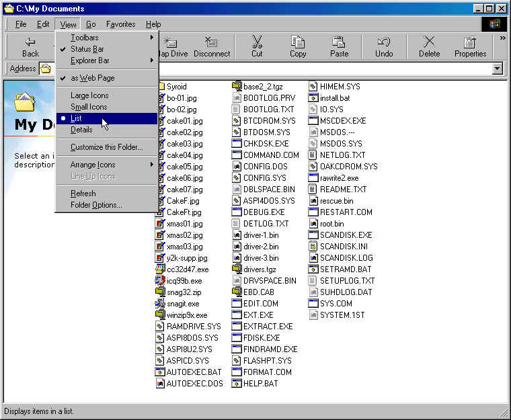This screenshot has width=511, height=420.
Task: Click the Copy toolbar icon
Action: pyautogui.click(x=298, y=46)
